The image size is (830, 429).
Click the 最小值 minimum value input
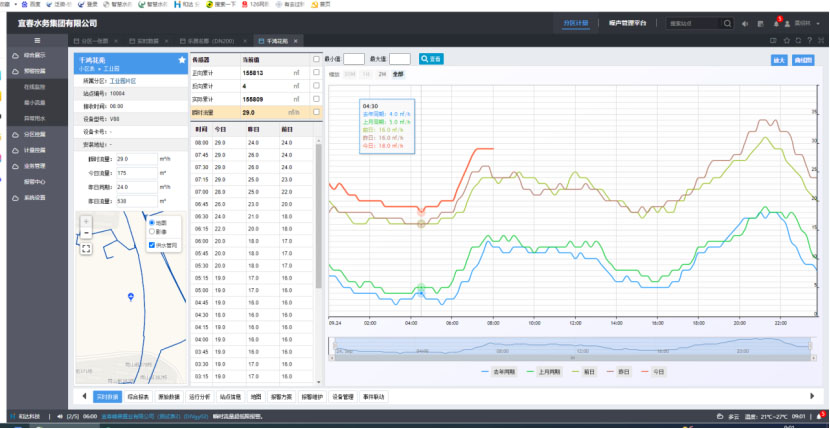(x=354, y=59)
